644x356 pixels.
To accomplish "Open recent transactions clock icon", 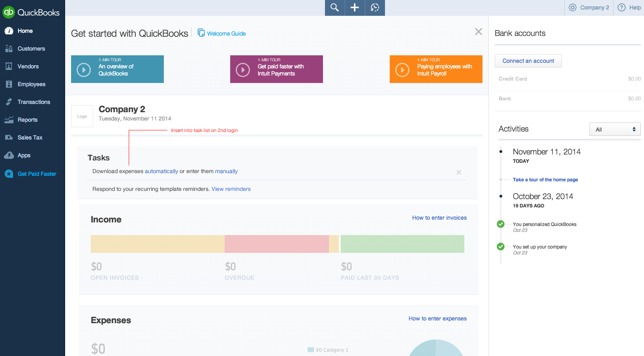I will [375, 8].
